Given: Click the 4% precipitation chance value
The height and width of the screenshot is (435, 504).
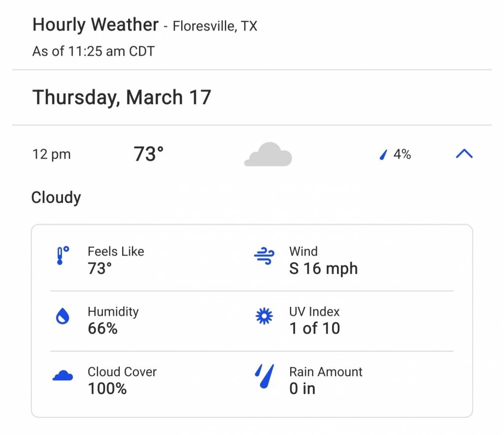Looking at the screenshot, I should click(402, 154).
